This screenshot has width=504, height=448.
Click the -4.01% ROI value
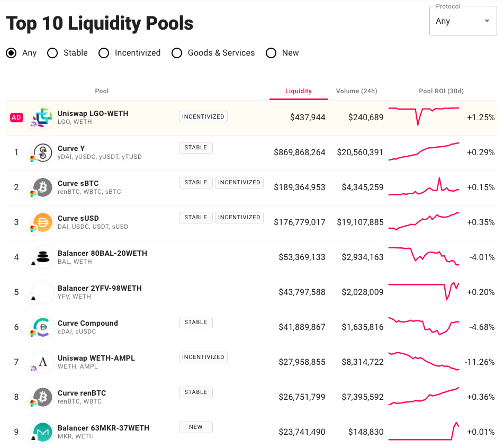coord(482,257)
